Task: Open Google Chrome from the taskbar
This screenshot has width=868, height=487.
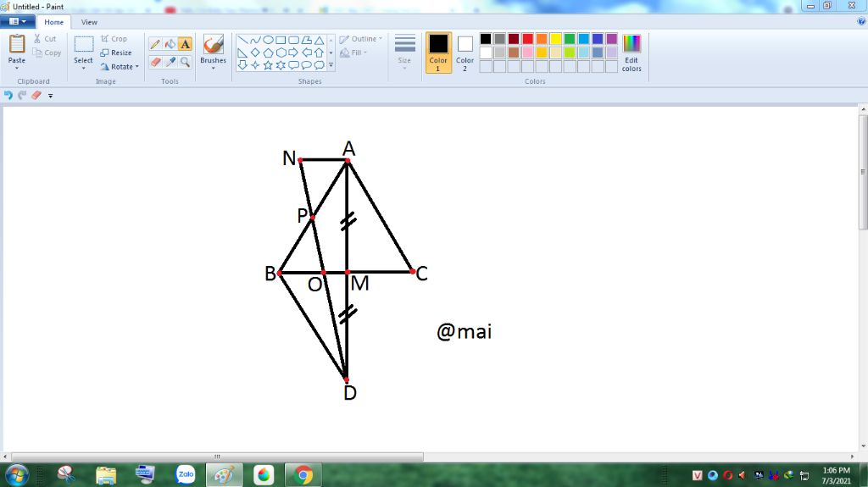Action: click(303, 475)
